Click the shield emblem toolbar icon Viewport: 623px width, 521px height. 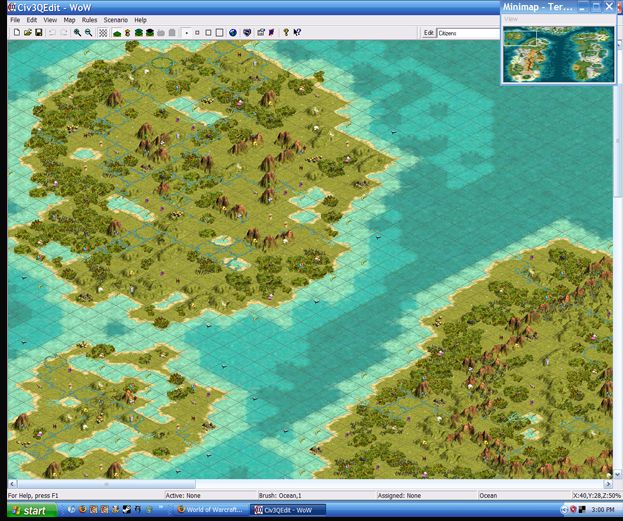point(247,33)
